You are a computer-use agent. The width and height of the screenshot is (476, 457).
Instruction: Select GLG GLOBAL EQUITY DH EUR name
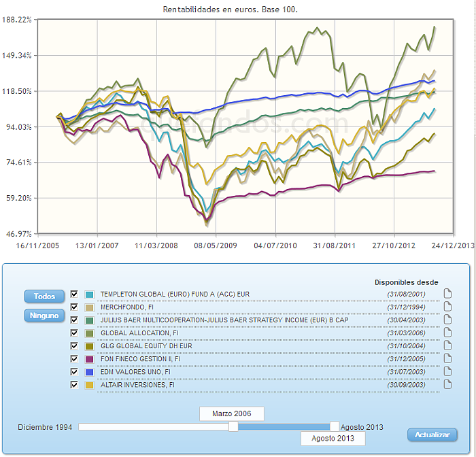pos(146,346)
